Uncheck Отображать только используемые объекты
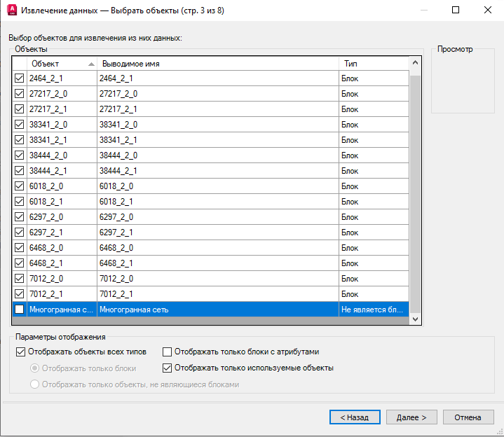504x437 pixels. [167, 368]
